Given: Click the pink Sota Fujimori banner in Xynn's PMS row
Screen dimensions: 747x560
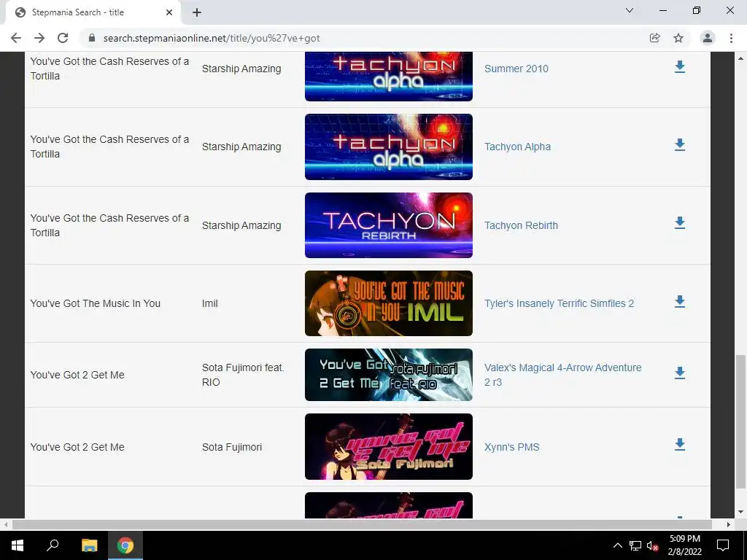Looking at the screenshot, I should [389, 447].
